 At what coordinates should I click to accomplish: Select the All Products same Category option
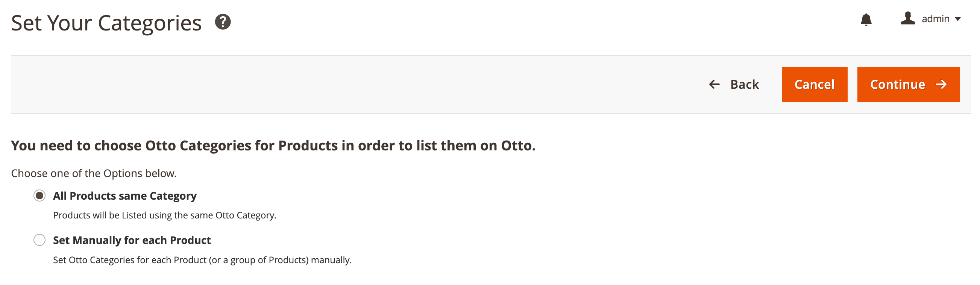[39, 196]
